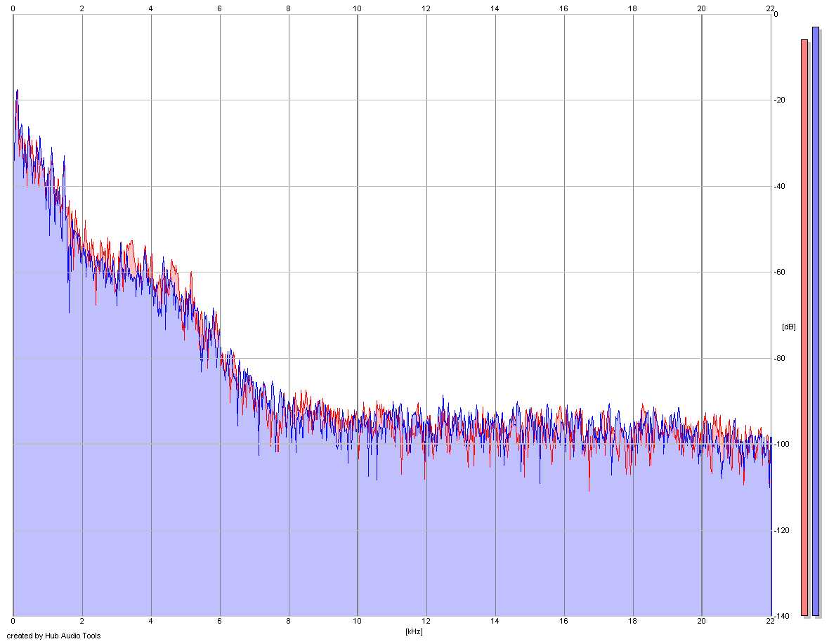Screen dimensions: 829x644
Task: Click the 18 kHz label on top axis
Action: [x=632, y=8]
